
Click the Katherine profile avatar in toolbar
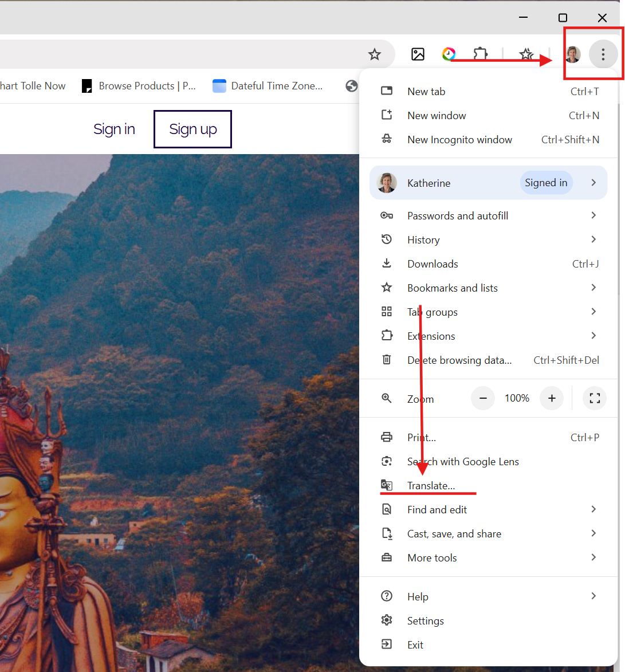(x=573, y=54)
